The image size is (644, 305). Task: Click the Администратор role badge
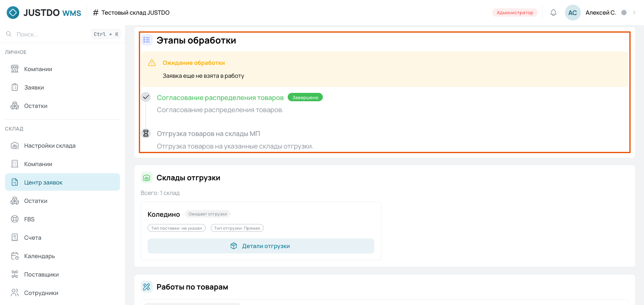click(x=515, y=13)
